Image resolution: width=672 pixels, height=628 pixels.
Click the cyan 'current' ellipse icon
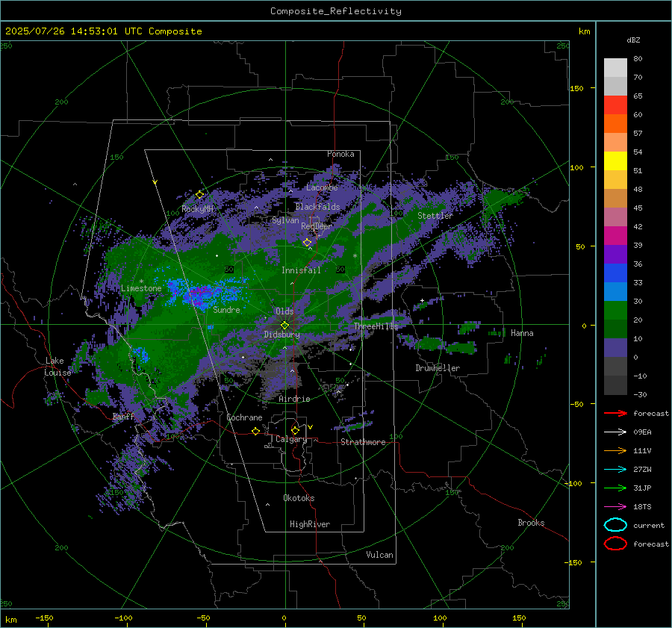(615, 525)
